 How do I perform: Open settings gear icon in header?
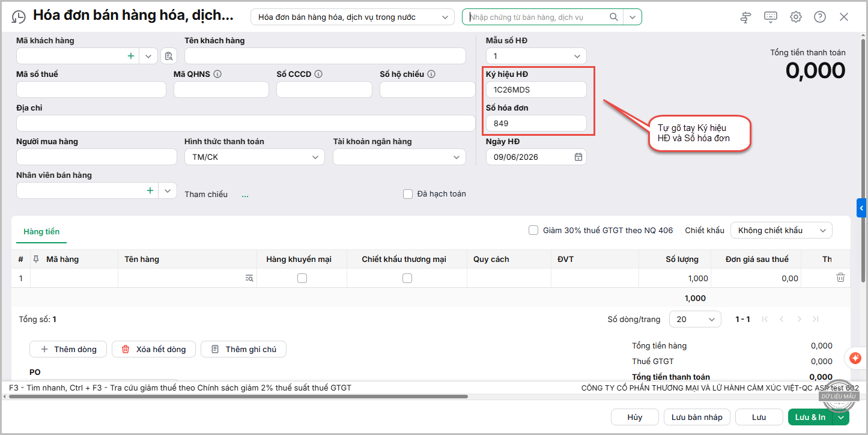click(x=796, y=17)
